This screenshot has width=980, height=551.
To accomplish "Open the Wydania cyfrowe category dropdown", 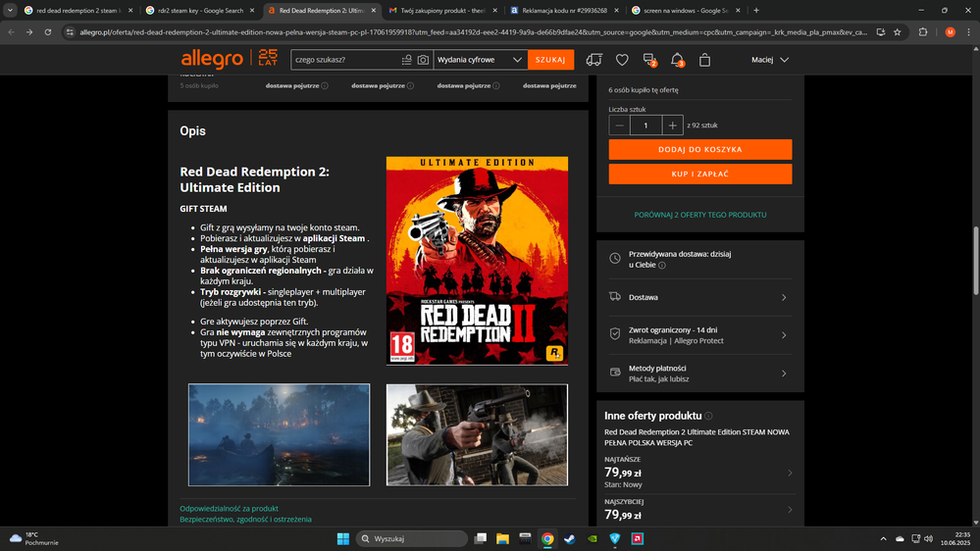I will click(480, 60).
